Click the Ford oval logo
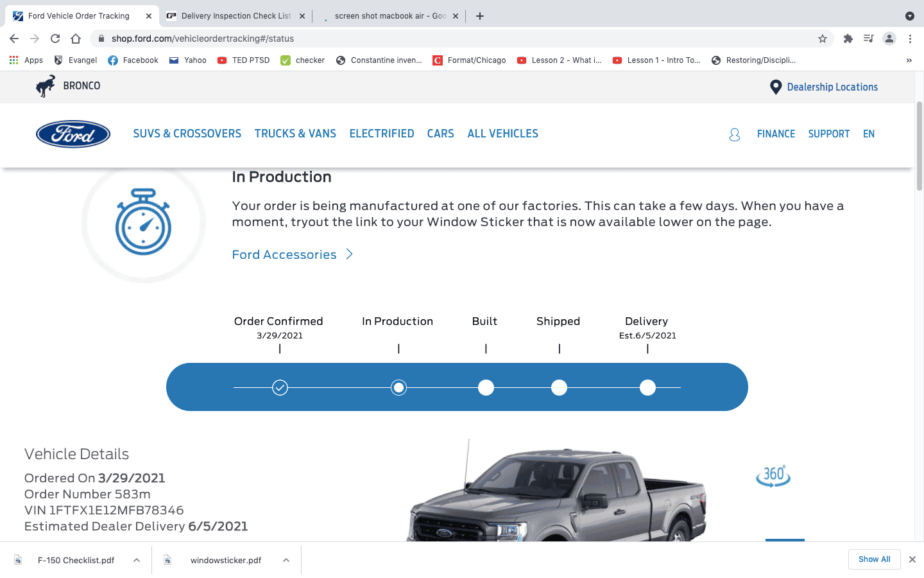 point(73,134)
